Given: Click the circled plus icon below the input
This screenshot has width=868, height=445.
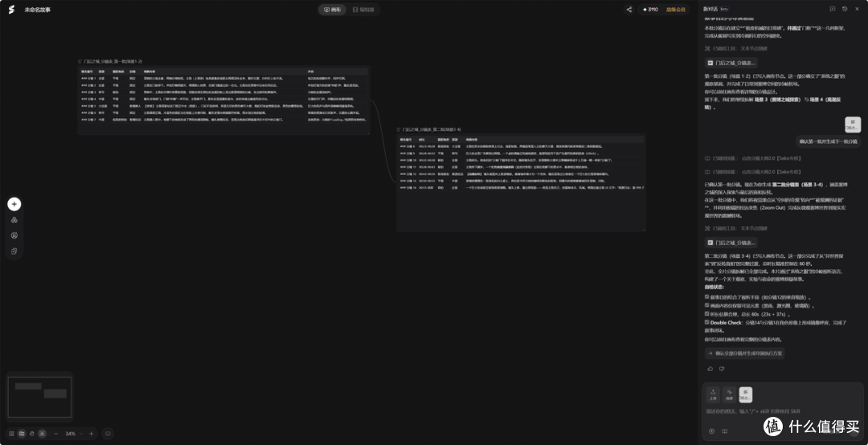Looking at the screenshot, I should click(712, 431).
